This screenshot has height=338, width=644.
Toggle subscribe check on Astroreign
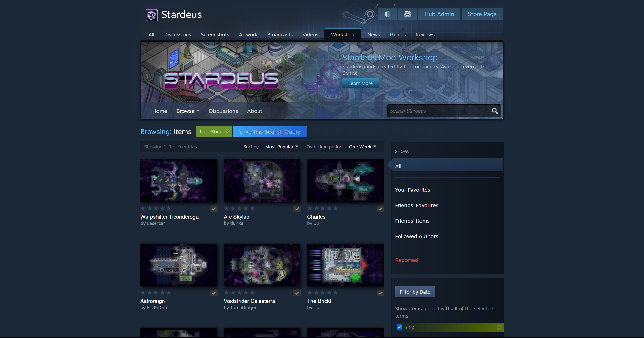214,293
